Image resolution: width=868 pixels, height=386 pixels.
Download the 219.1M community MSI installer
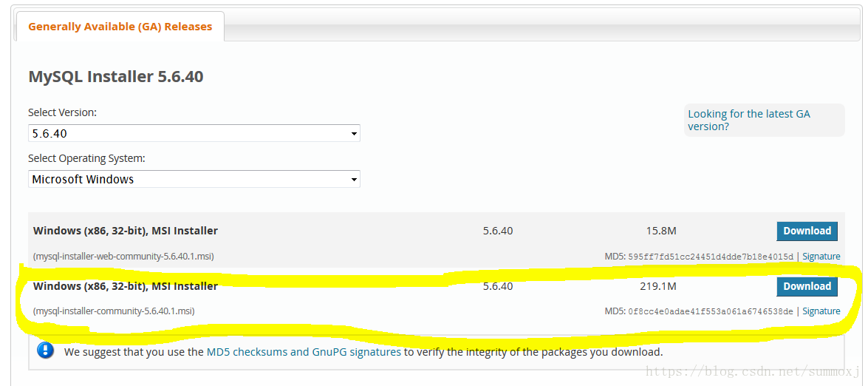[807, 286]
